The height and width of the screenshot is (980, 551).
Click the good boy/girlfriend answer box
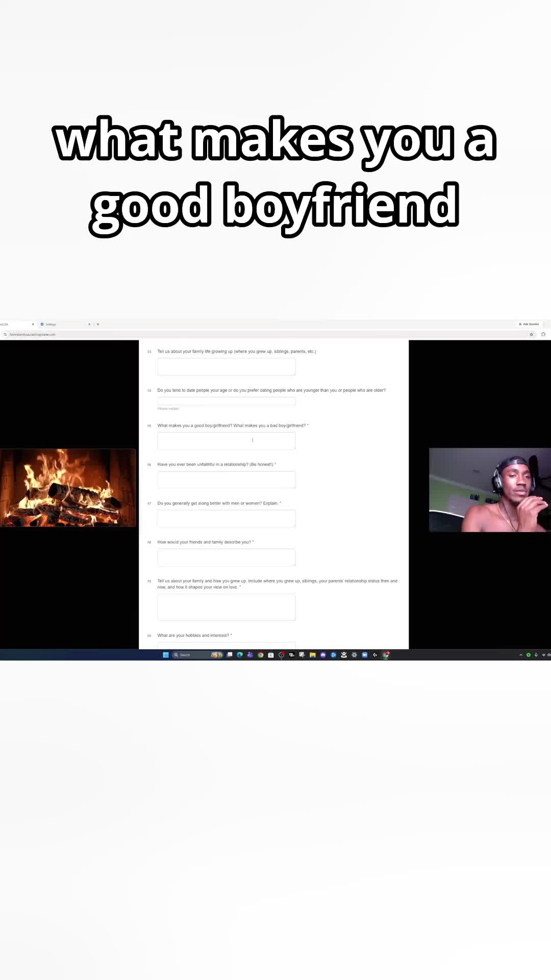[x=227, y=440]
